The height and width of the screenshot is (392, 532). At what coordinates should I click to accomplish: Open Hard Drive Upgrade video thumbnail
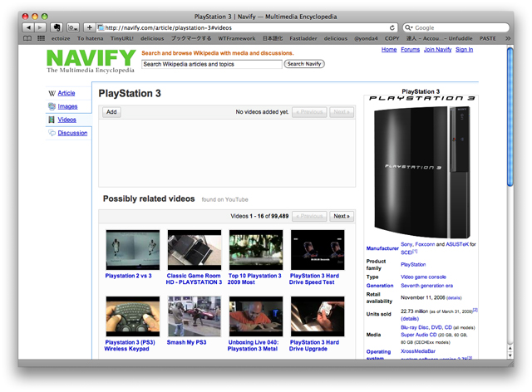[x=318, y=316]
